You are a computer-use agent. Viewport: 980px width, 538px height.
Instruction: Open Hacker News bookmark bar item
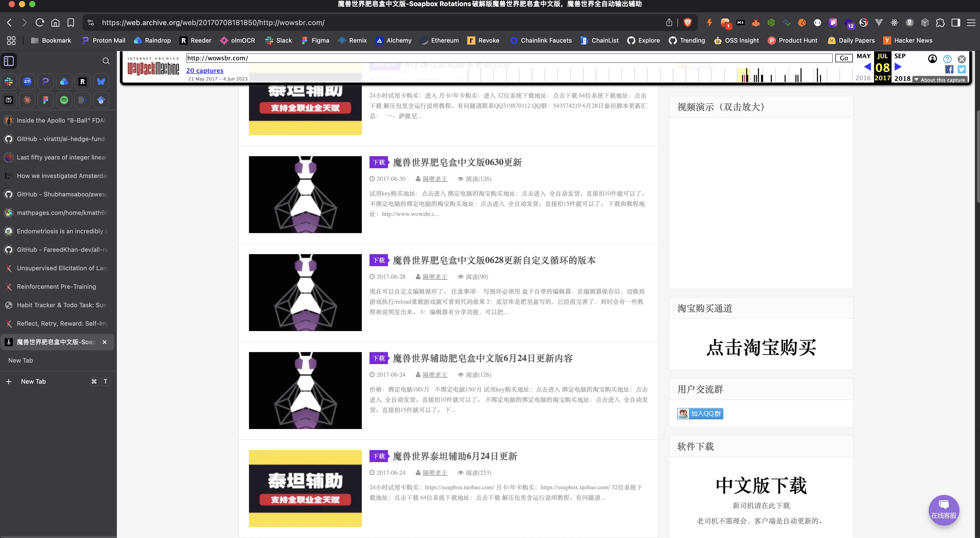pos(908,40)
